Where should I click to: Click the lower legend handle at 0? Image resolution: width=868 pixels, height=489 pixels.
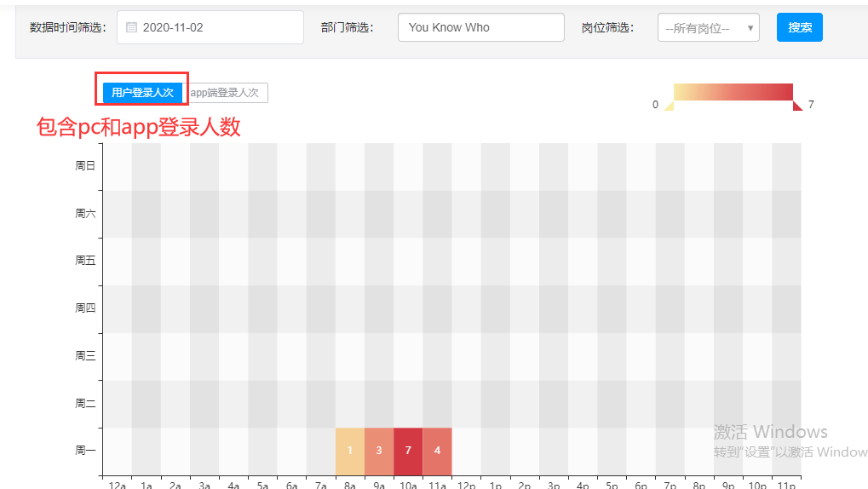(669, 105)
